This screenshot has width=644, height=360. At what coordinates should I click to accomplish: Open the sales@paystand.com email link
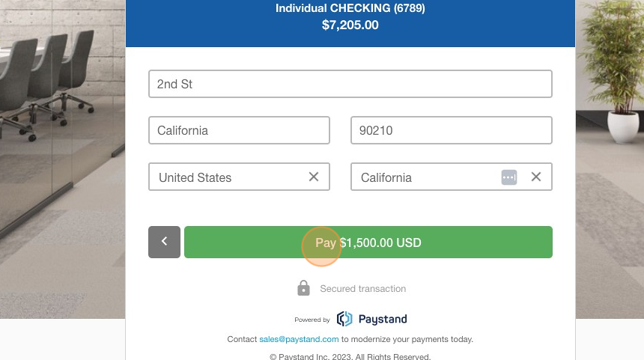[x=299, y=339]
